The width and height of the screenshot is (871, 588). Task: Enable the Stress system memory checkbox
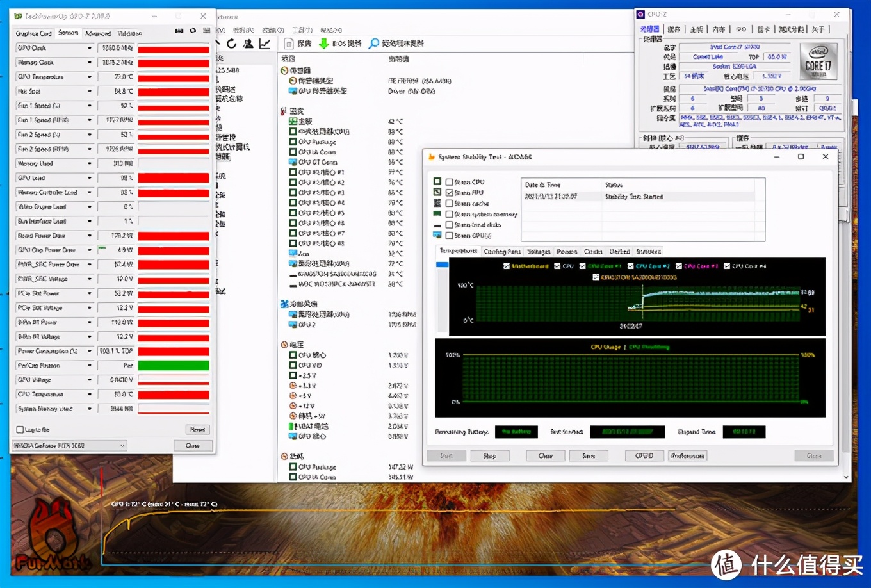(x=449, y=215)
